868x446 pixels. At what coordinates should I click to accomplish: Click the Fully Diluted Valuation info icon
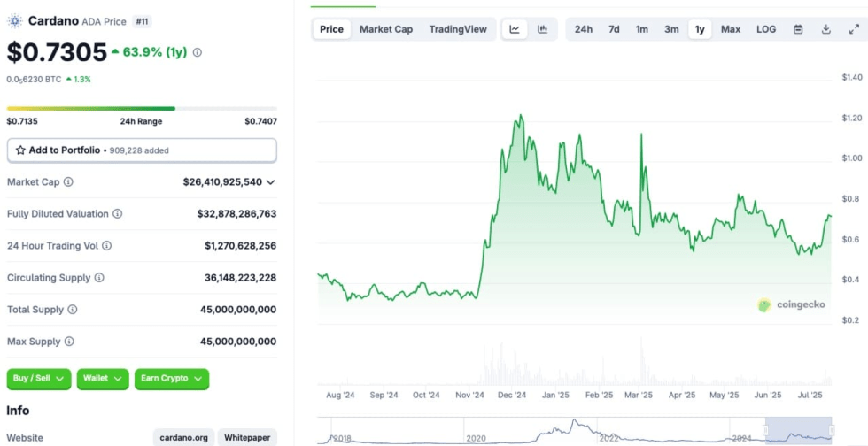click(x=117, y=213)
